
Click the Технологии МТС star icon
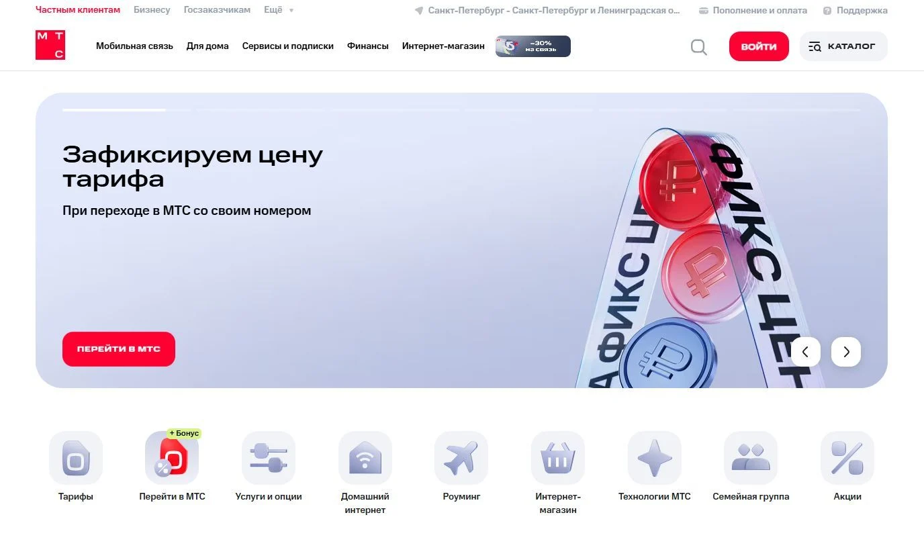655,458
